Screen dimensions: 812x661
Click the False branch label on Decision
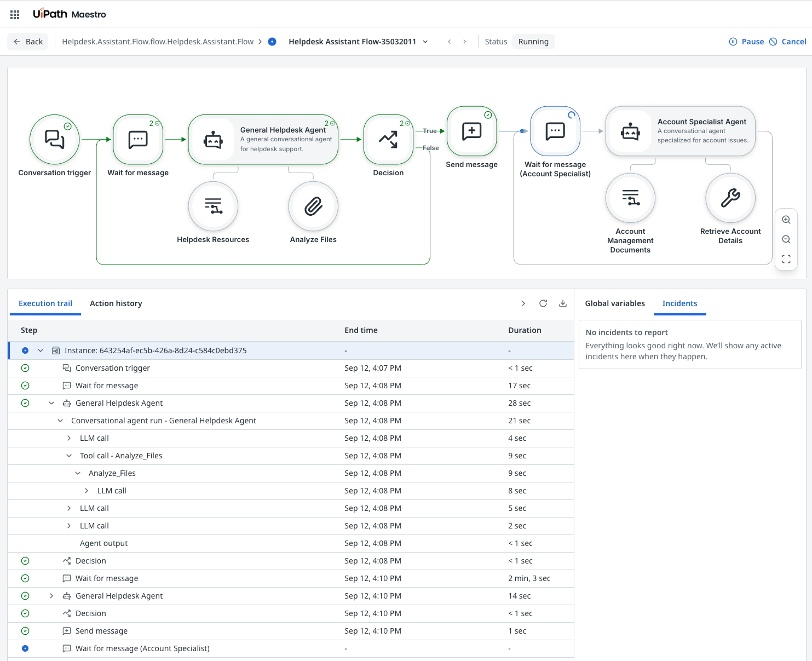(x=430, y=148)
